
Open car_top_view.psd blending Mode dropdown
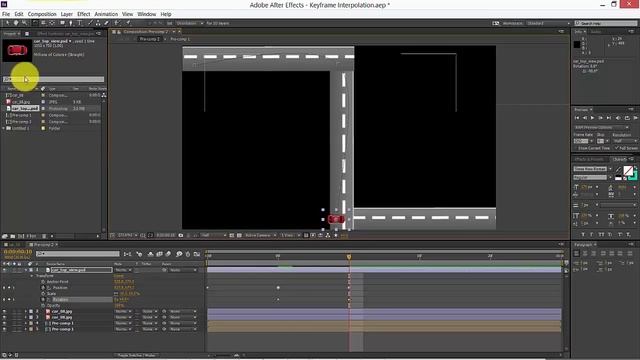123,270
